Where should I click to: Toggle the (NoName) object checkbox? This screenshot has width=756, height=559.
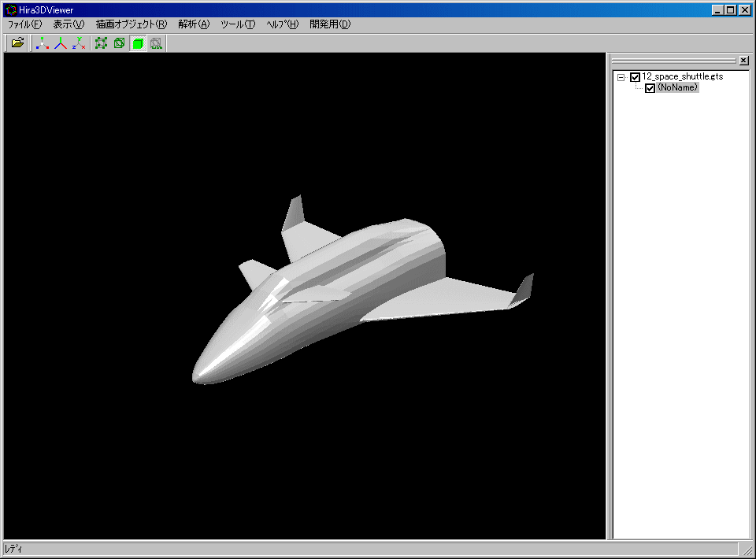coord(650,88)
